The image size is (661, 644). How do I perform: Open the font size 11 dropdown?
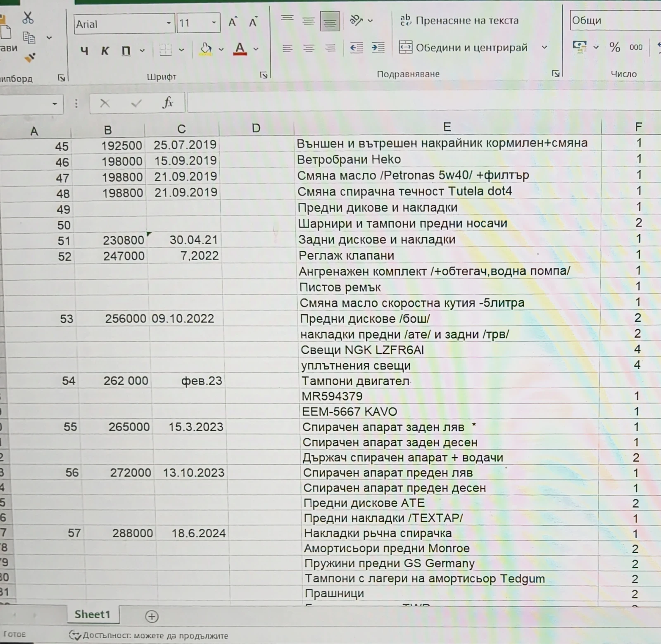pos(214,23)
